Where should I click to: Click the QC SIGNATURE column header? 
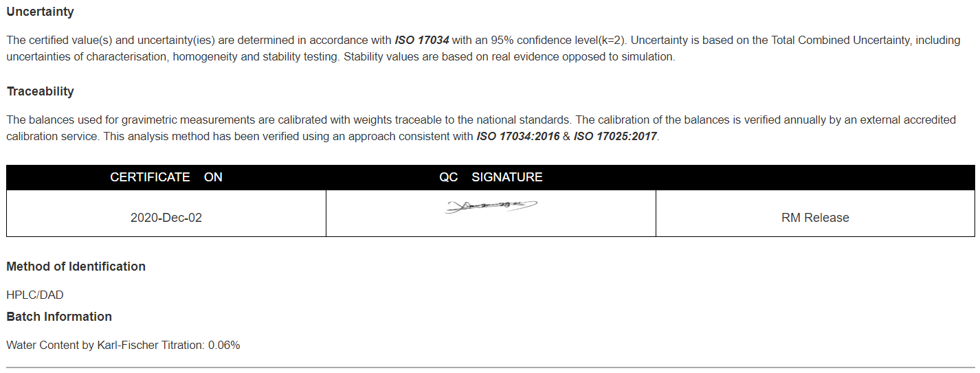click(491, 177)
